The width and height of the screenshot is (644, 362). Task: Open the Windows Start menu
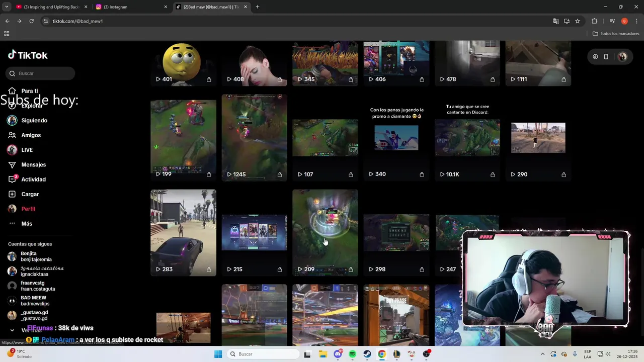coord(218,354)
